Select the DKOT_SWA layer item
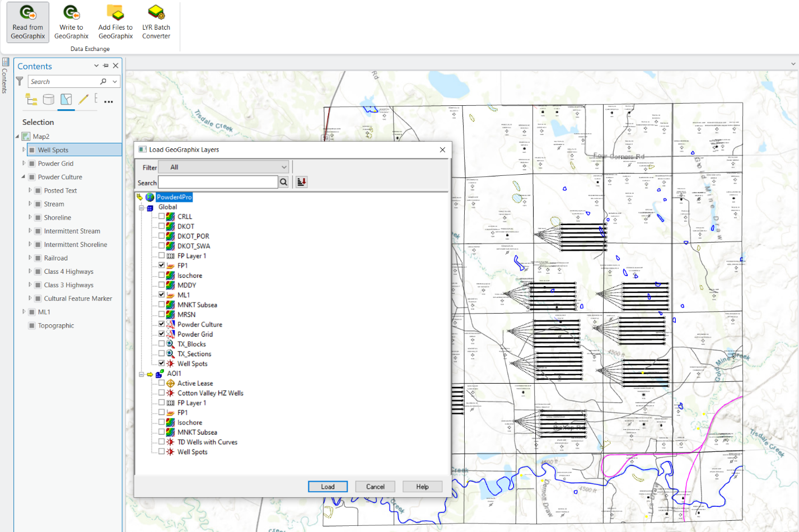Screen dimensions: 799x532 (194, 246)
